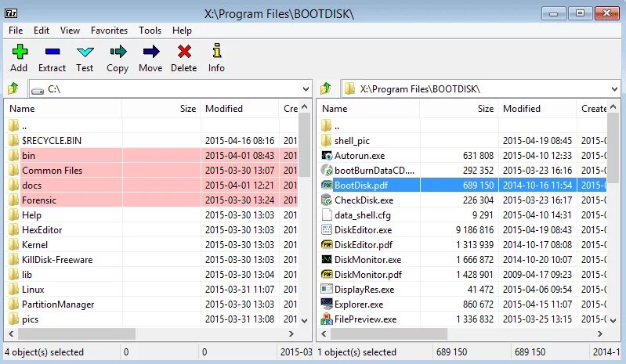Click left panel horizontal scrollbar thumb

(x=77, y=333)
